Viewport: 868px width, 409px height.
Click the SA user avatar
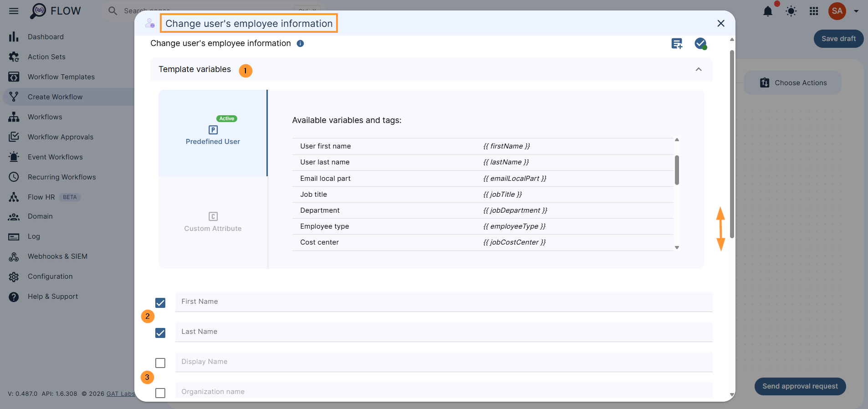pos(837,11)
